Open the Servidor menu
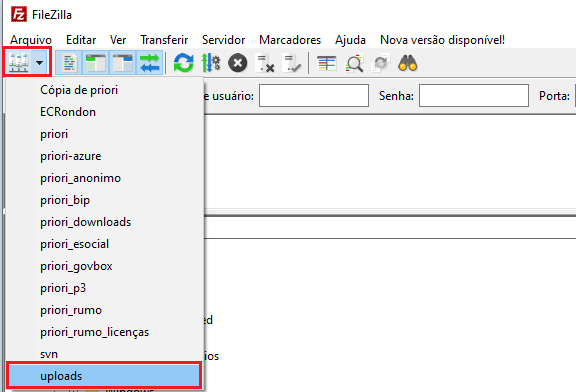Screen dimensions: 576x392 [x=223, y=40]
